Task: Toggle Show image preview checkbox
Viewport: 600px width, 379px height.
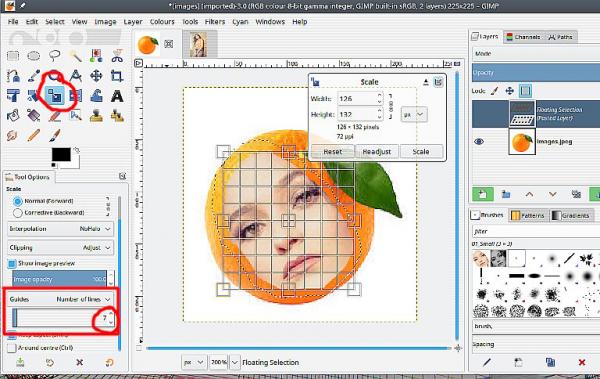Action: pos(12,263)
